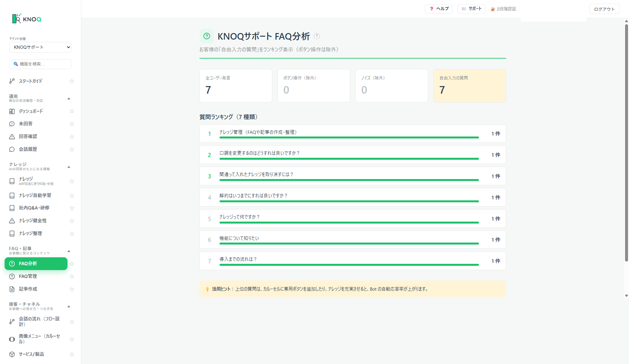Star the 未回答 menu item
The image size is (629, 364).
click(72, 124)
